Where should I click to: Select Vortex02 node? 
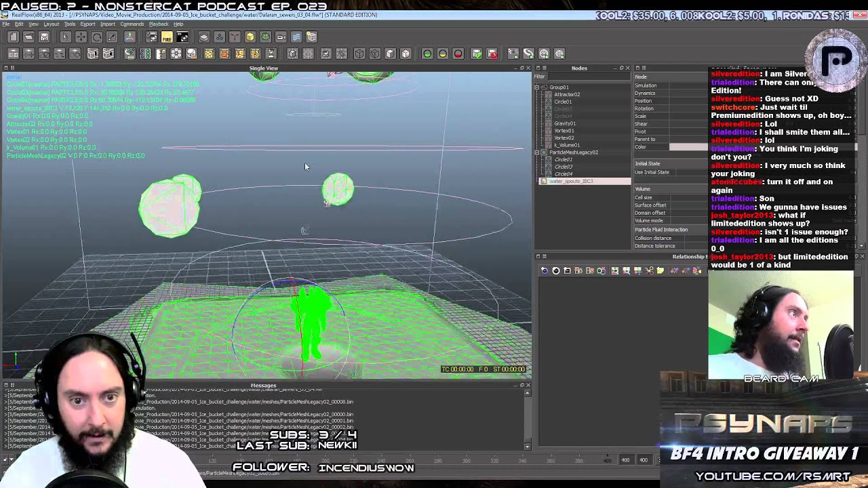tap(564, 138)
